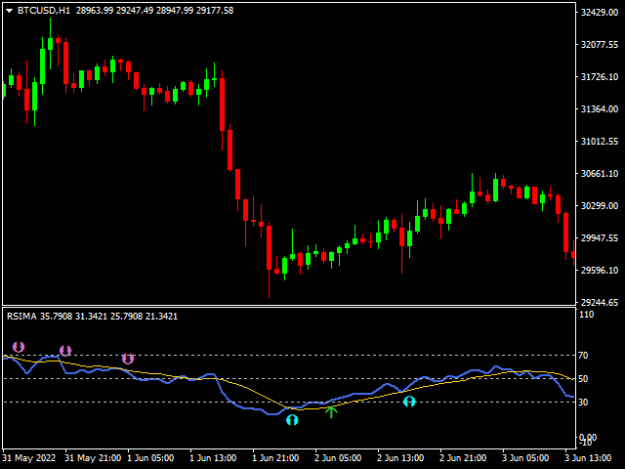
Task: Select the low price value 28947.99
Action: point(175,11)
